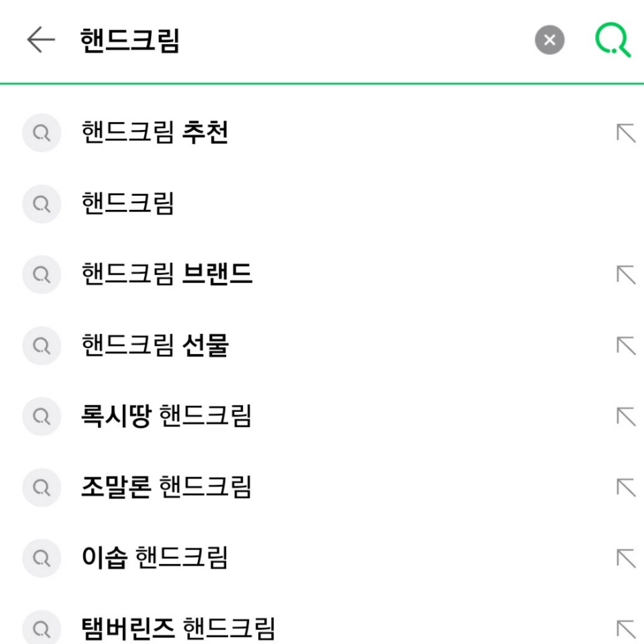Click the magnifier icon beside 조말론 핸드크림
The image size is (644, 644).
pos(42,486)
